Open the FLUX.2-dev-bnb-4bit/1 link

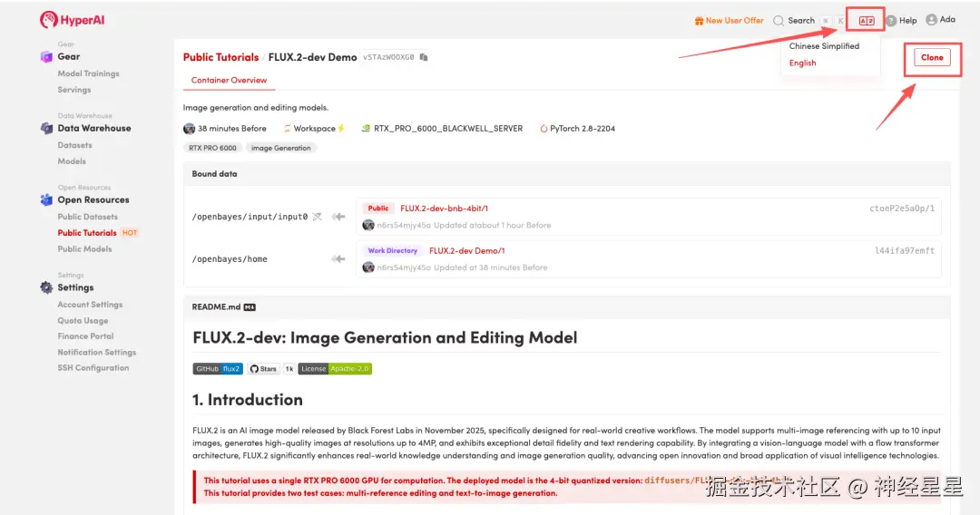(444, 209)
